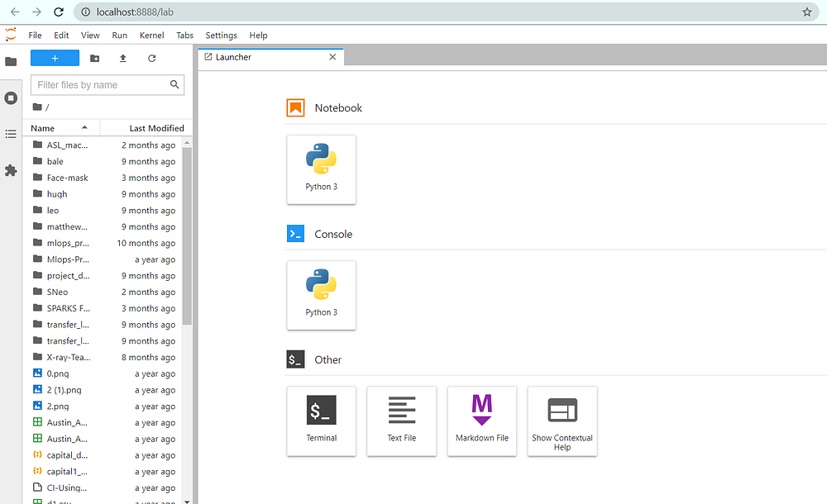Click the browser Back arrow
The width and height of the screenshot is (827, 504).
(15, 12)
